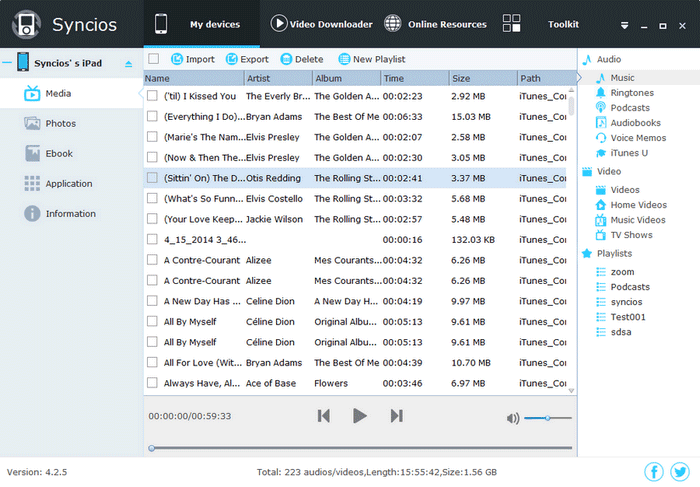Click the Photos icon in sidebar
Viewport: 700px width, 487px height.
pyautogui.click(x=32, y=123)
